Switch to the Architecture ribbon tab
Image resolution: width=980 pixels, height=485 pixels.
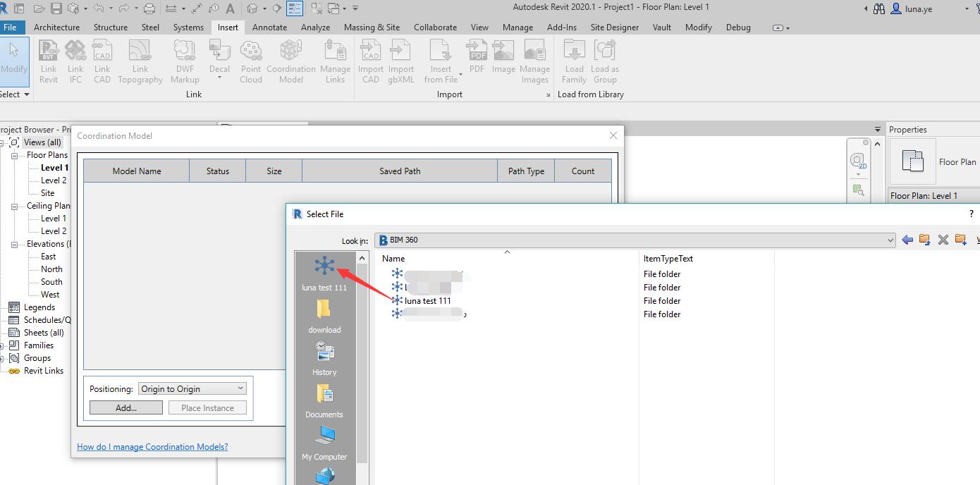coord(56,27)
